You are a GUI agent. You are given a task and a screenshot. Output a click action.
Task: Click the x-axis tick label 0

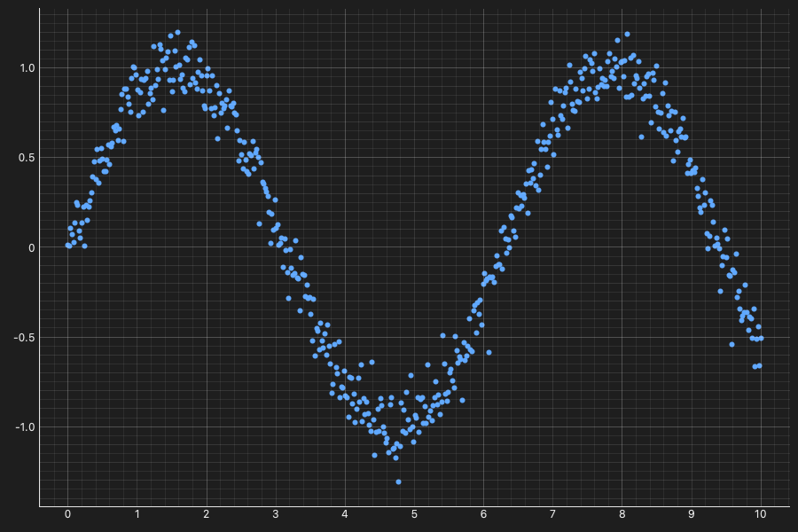67,514
